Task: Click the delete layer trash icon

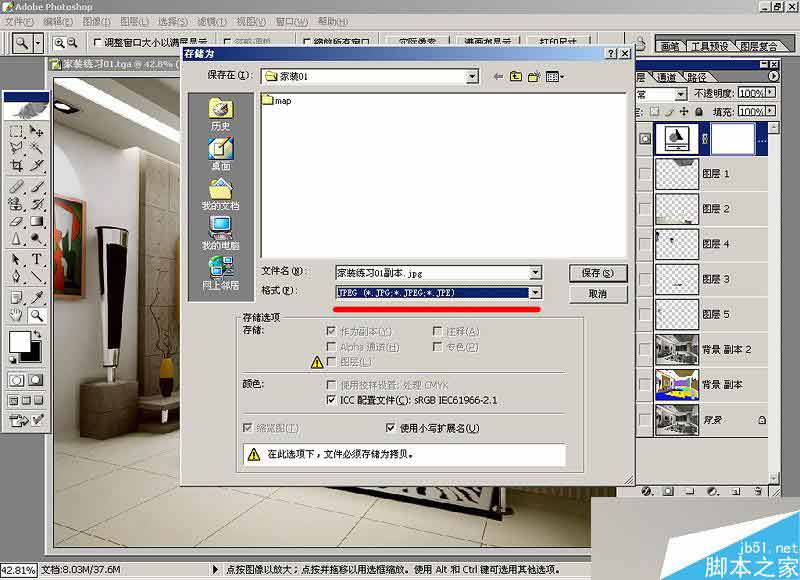Action: click(x=758, y=491)
